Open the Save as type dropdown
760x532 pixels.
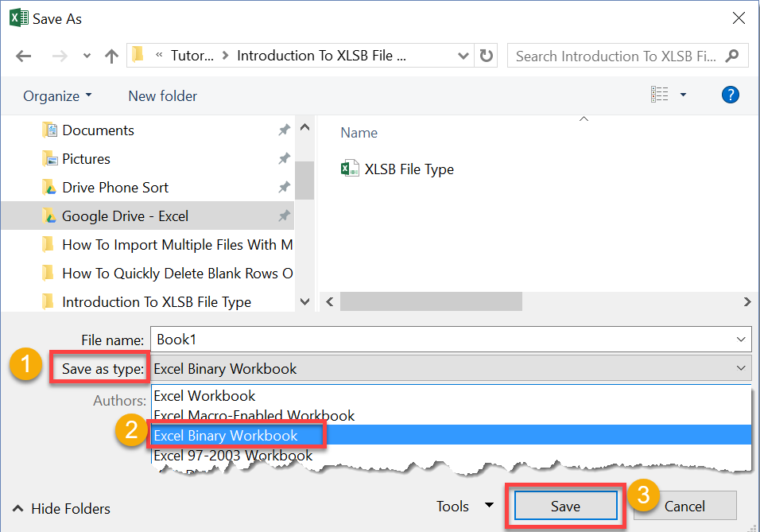coord(740,368)
